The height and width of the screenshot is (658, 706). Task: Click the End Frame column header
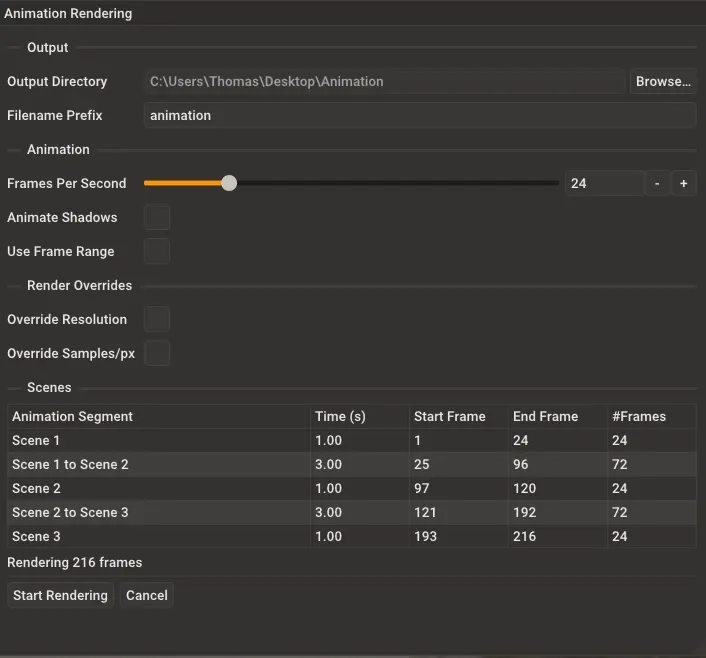click(x=558, y=417)
